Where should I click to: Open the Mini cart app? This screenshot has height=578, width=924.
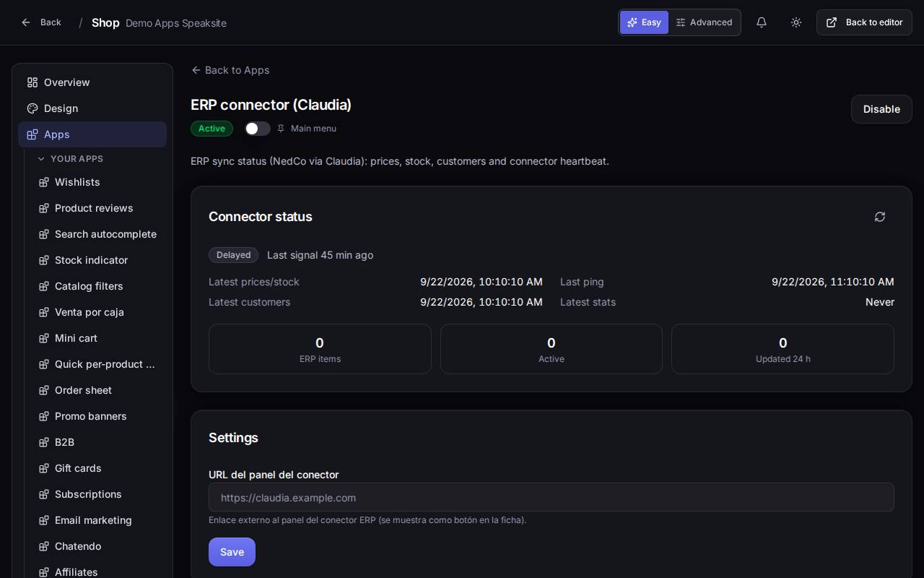(98, 338)
